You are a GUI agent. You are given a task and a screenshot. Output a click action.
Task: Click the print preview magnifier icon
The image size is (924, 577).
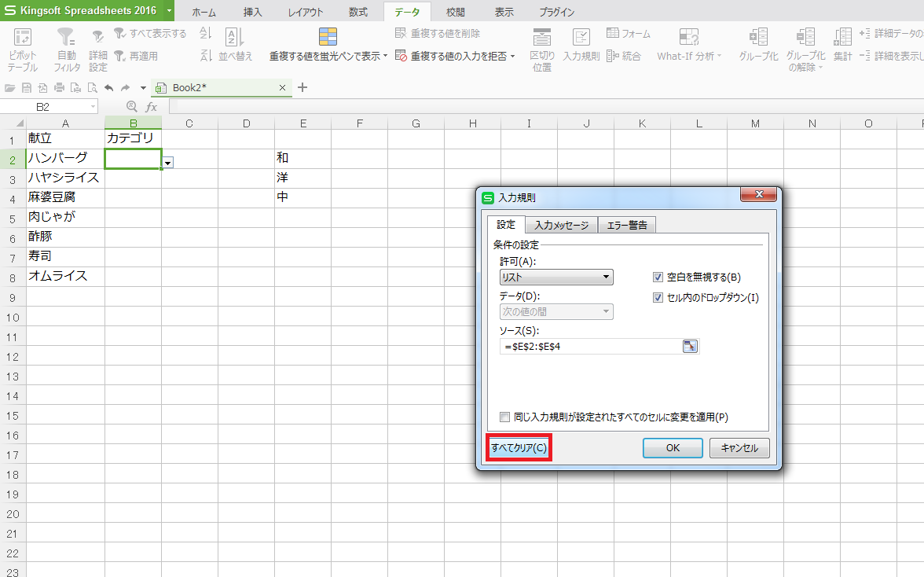(x=92, y=88)
